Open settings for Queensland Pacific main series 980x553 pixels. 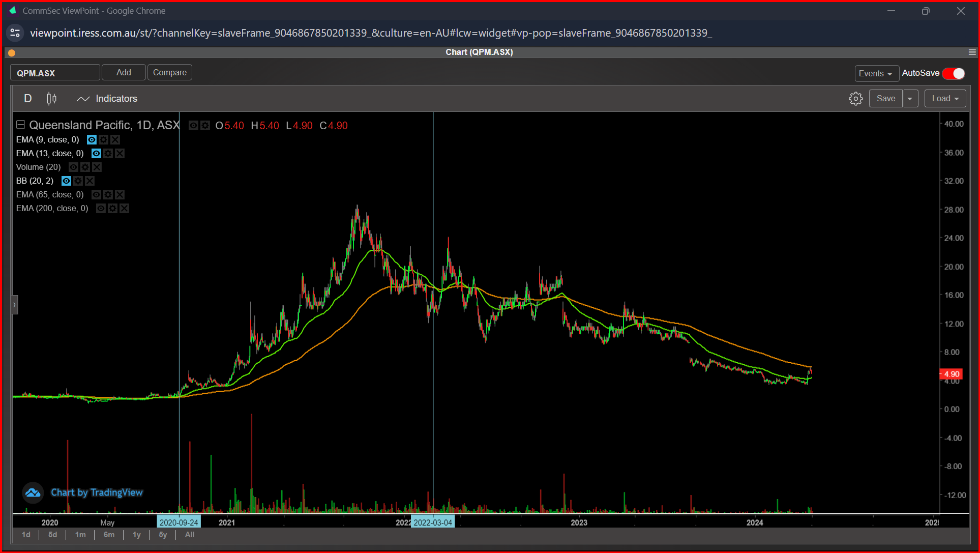point(205,126)
